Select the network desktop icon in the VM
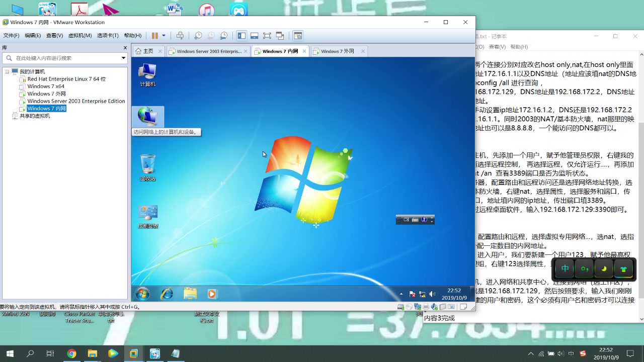This screenshot has height=362, width=644. coord(147,117)
